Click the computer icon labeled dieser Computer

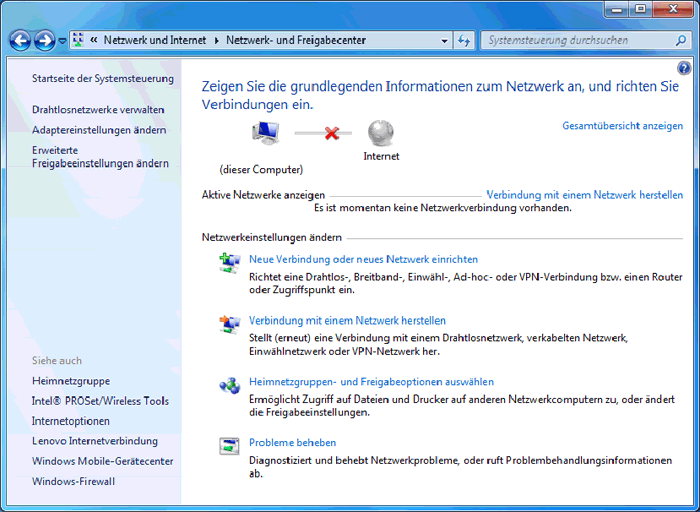[264, 133]
